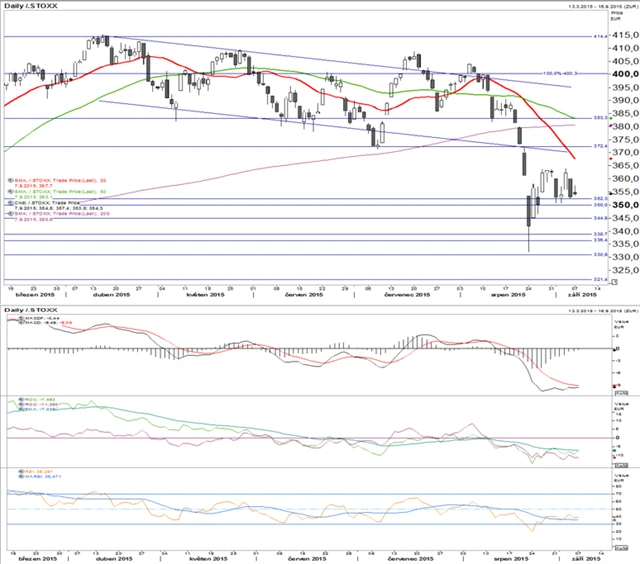Click eye icon next to MARSI legend
The width and height of the screenshot is (640, 564).
[22, 476]
